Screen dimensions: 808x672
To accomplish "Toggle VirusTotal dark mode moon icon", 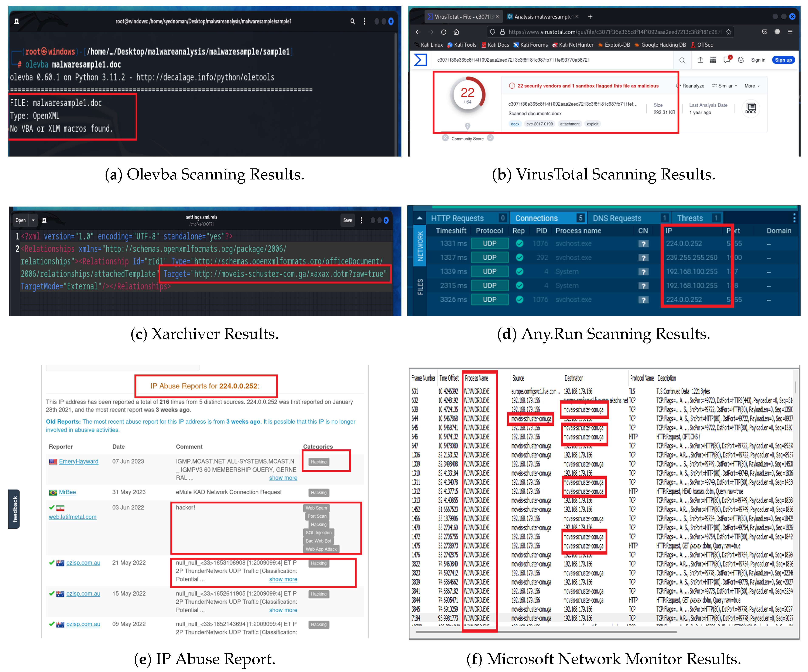I will 741,60.
